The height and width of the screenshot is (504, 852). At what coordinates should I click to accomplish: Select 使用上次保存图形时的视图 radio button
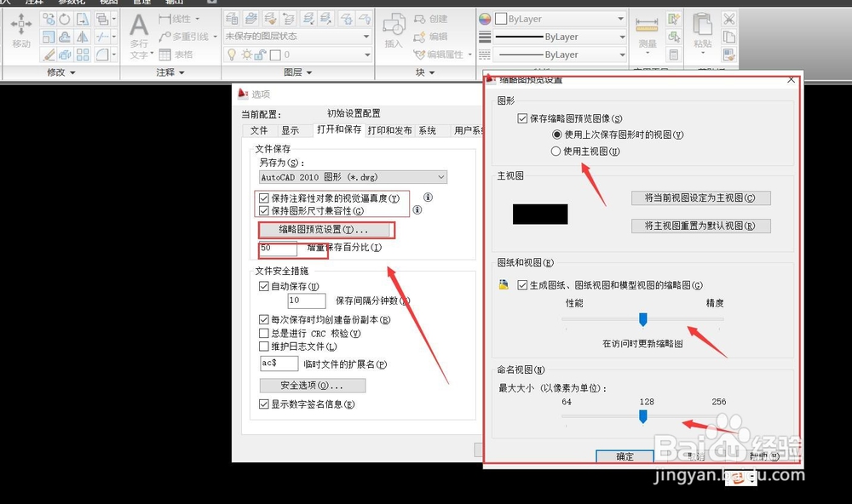tap(557, 135)
